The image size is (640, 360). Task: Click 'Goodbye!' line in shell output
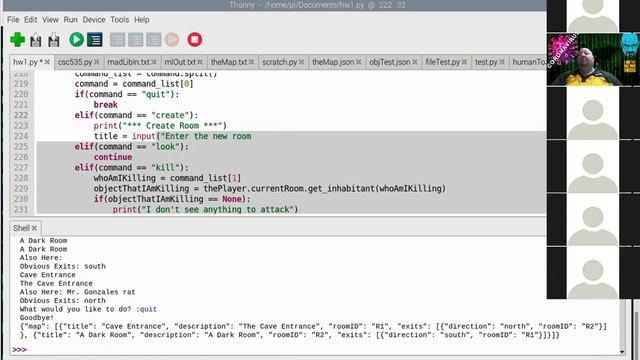coord(37,318)
